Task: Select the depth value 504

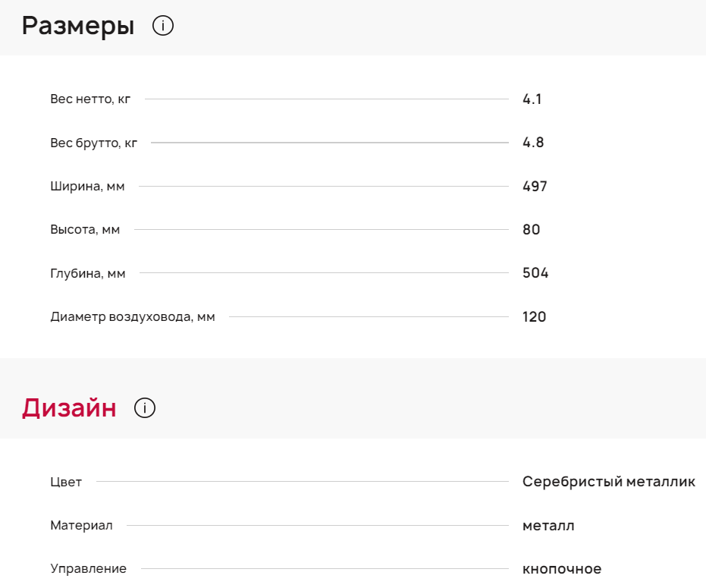Action: point(535,273)
